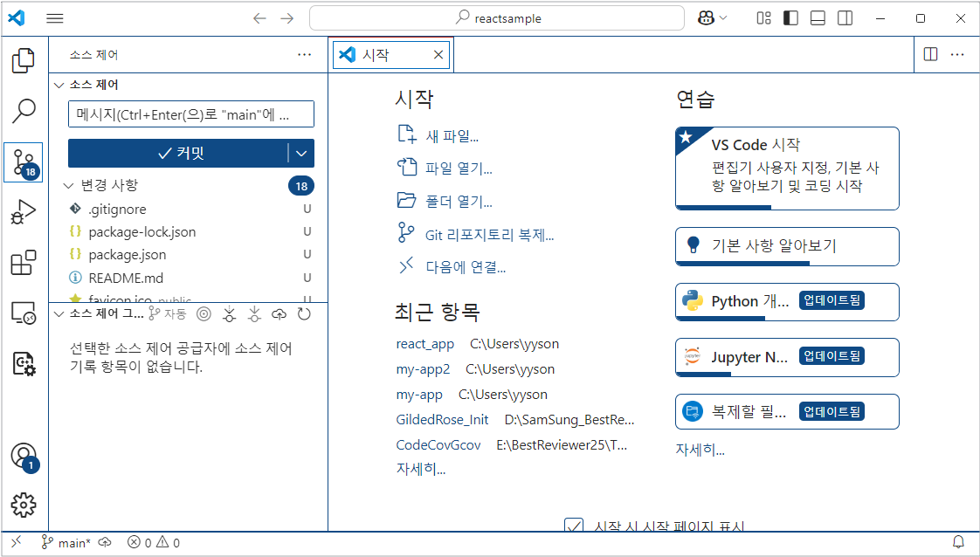Open editor more actions ellipsis
This screenshot has height=557, width=980.
pos(957,54)
